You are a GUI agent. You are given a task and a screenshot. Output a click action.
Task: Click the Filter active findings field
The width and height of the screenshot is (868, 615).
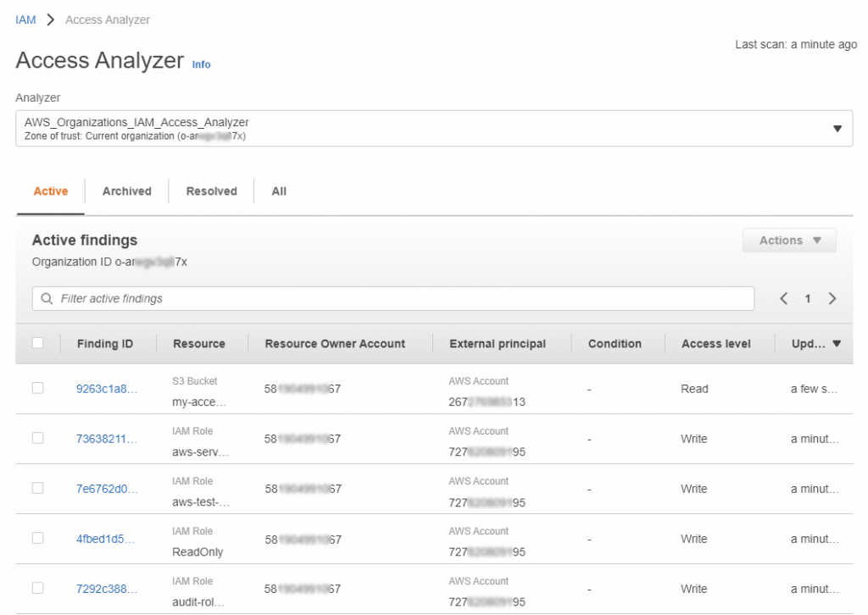click(393, 299)
